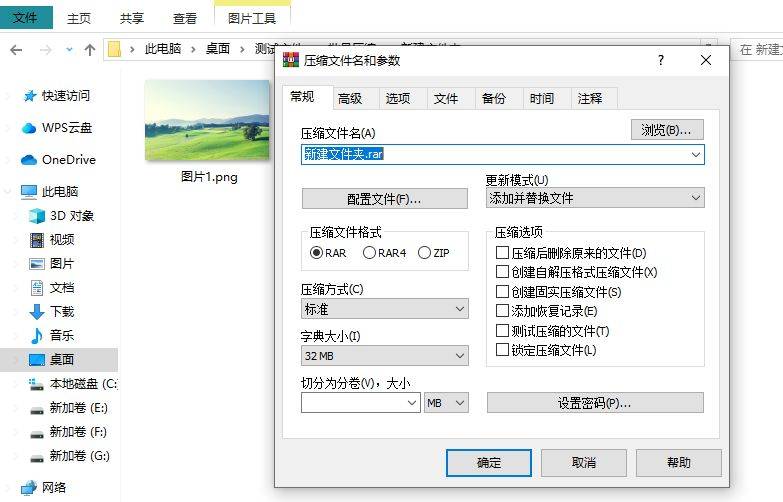The image size is (783, 502).
Task: Open recent locations dropdown in Explorer
Action: [x=69, y=49]
